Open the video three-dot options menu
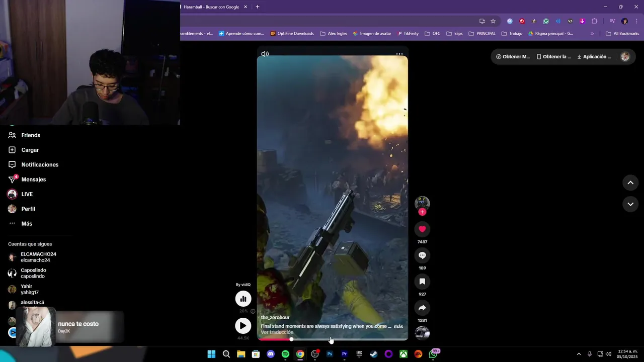This screenshot has width=644, height=362. point(399,54)
